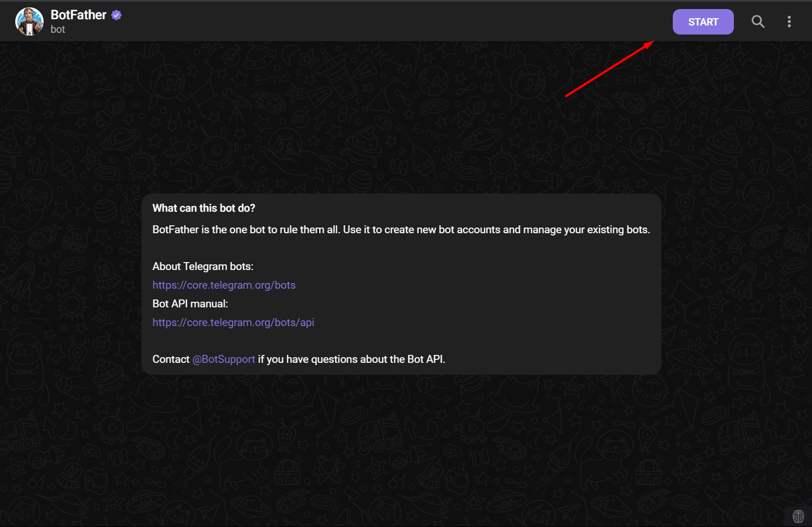This screenshot has width=812, height=527.
Task: Click the "Bot API manual:" label
Action: (x=190, y=304)
